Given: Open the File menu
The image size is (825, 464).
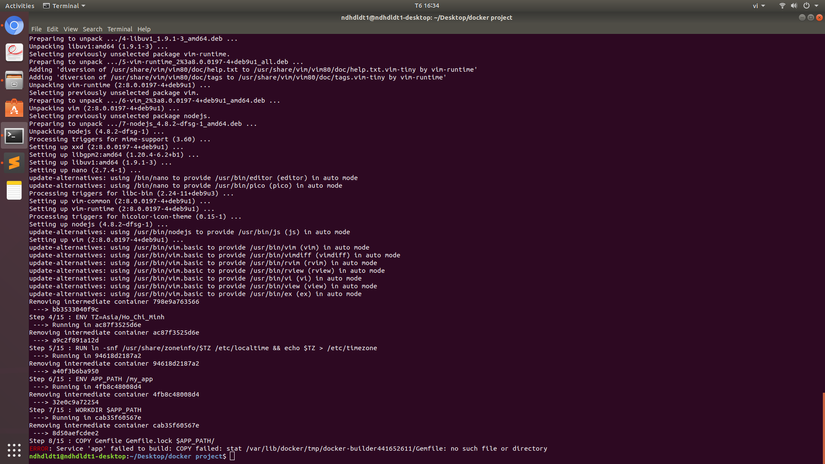Looking at the screenshot, I should (x=36, y=29).
